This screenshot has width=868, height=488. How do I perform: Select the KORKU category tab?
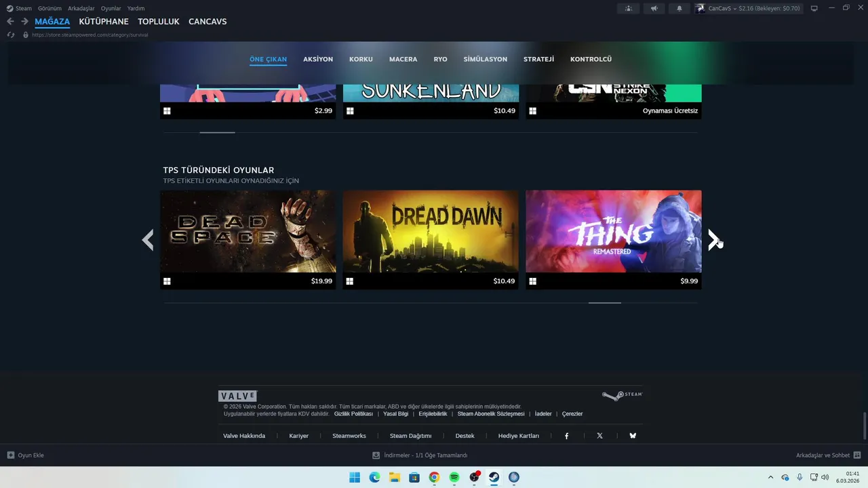tap(361, 59)
